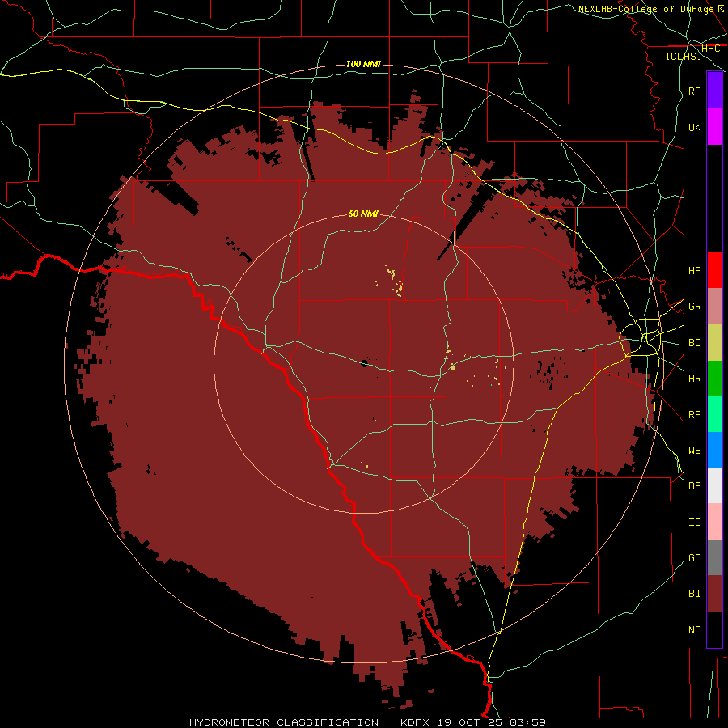Click the light pink IC color swatch

pyautogui.click(x=714, y=522)
